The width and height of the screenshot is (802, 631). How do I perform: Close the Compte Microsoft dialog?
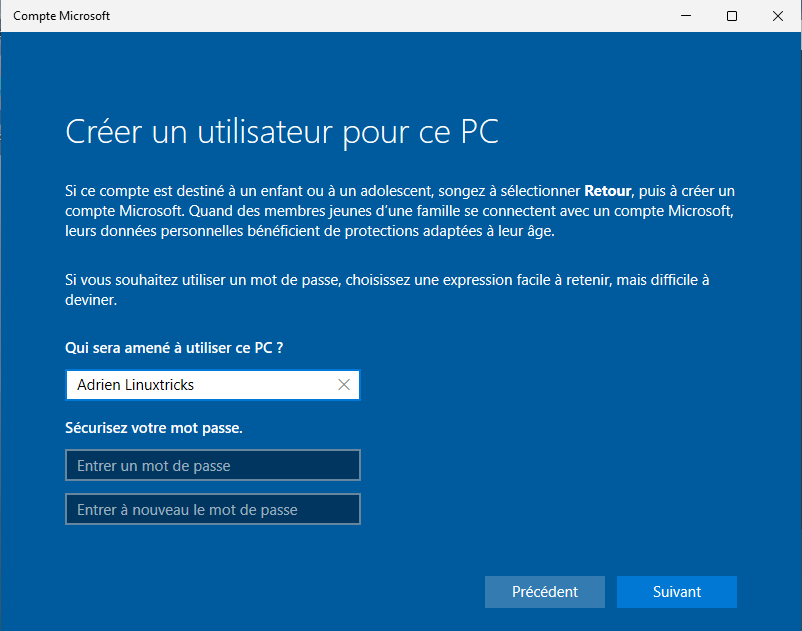click(777, 16)
